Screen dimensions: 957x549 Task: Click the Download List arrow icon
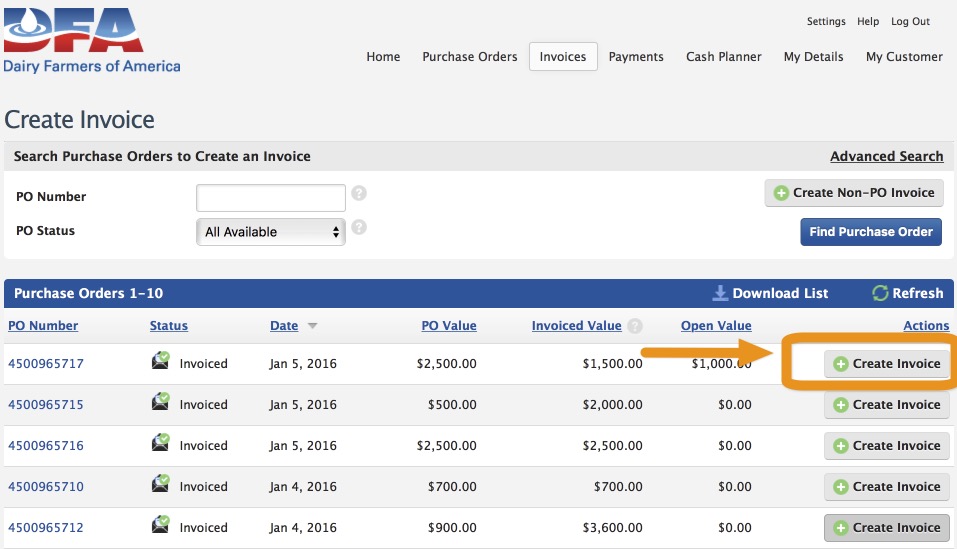coord(720,293)
